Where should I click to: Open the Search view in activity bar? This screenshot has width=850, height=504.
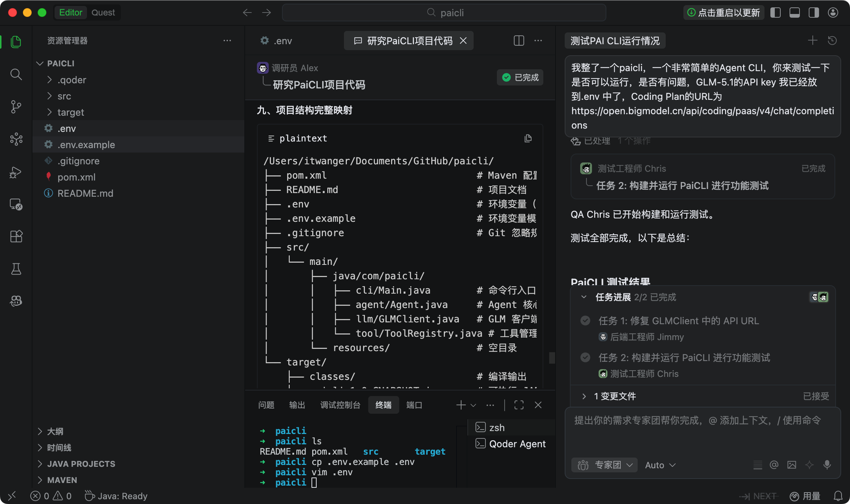pos(16,75)
